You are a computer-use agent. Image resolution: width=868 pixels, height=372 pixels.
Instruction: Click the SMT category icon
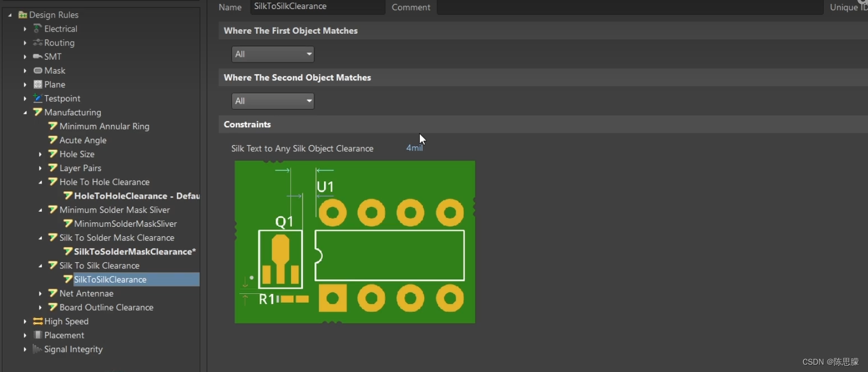pos(38,56)
